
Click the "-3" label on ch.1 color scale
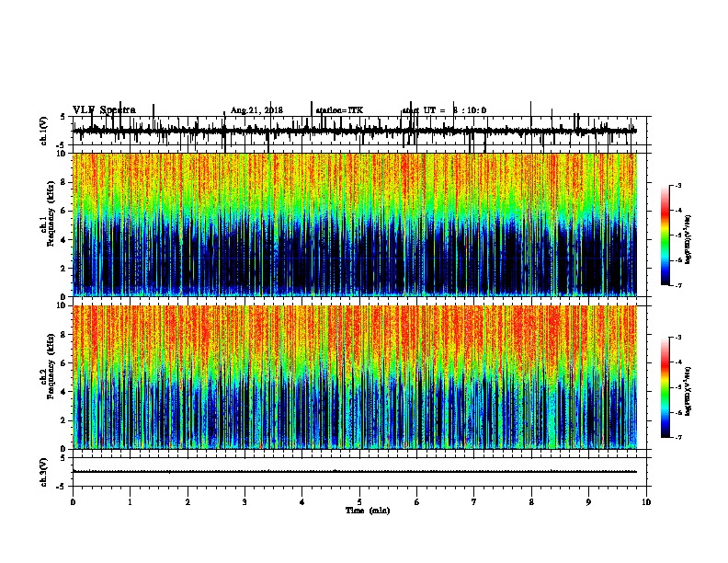coord(678,186)
